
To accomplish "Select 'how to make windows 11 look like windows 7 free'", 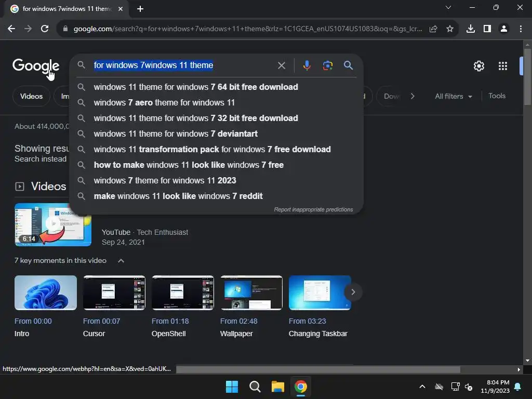I will coord(217,165).
